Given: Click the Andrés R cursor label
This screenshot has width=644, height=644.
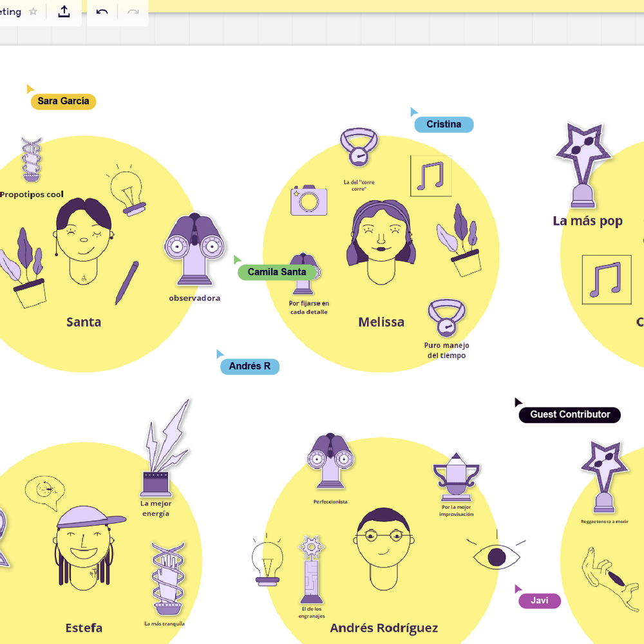Looking at the screenshot, I should [250, 366].
